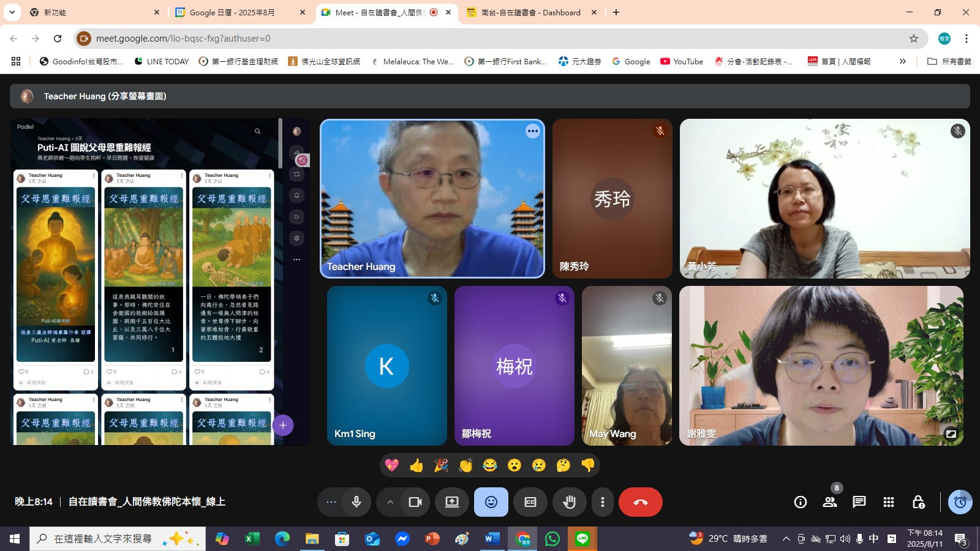980x551 pixels.
Task: Toggle closed captions
Action: [530, 502]
